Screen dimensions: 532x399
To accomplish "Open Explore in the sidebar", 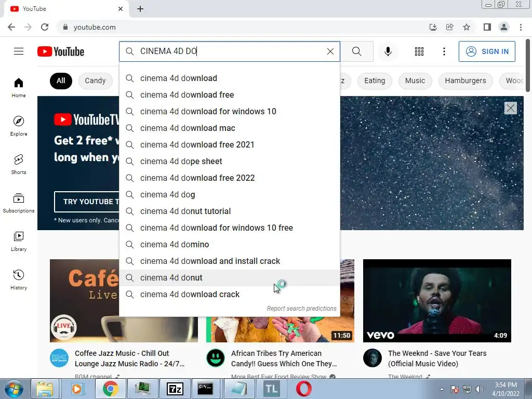I will (x=19, y=126).
